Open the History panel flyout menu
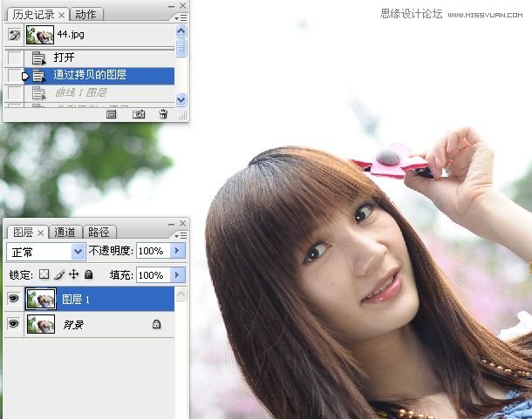The height and width of the screenshot is (419, 532). click(x=181, y=17)
